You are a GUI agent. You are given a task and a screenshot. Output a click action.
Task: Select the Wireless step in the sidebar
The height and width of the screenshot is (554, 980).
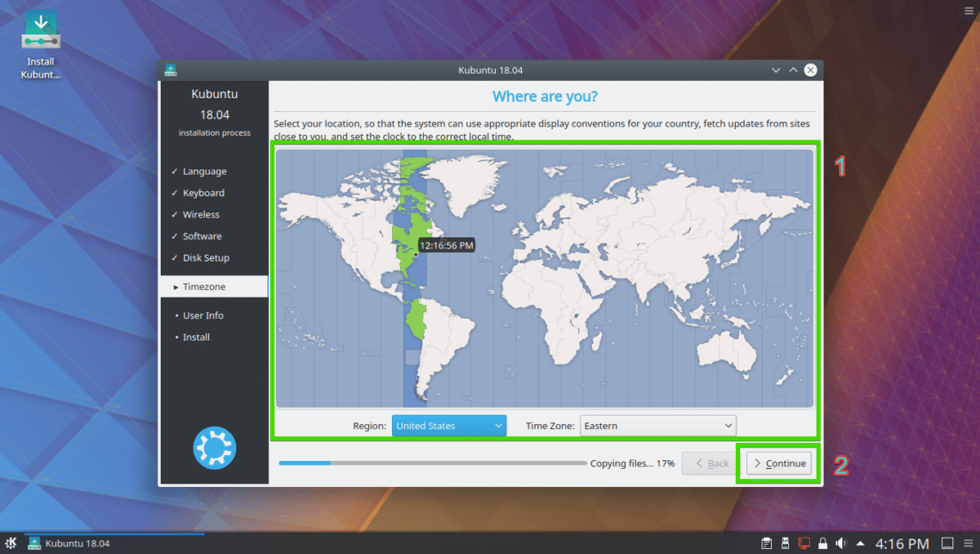[x=200, y=214]
